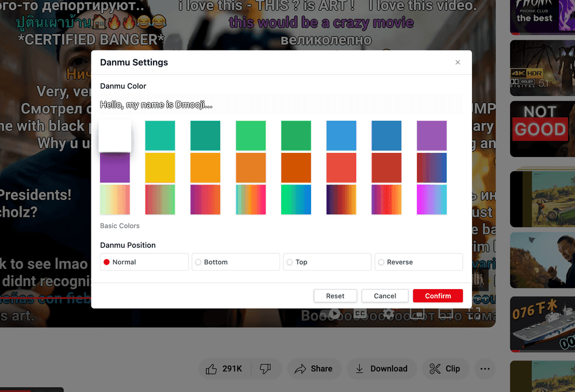This screenshot has width=575, height=392.
Task: Pick the teal-orange-pink gradient swatch
Action: [251, 199]
